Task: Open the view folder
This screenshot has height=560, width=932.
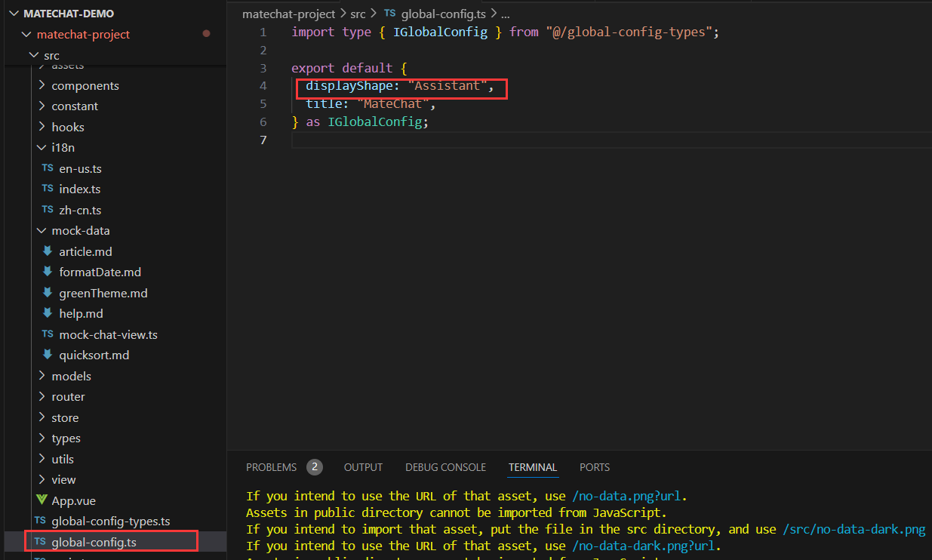Action: pos(63,479)
